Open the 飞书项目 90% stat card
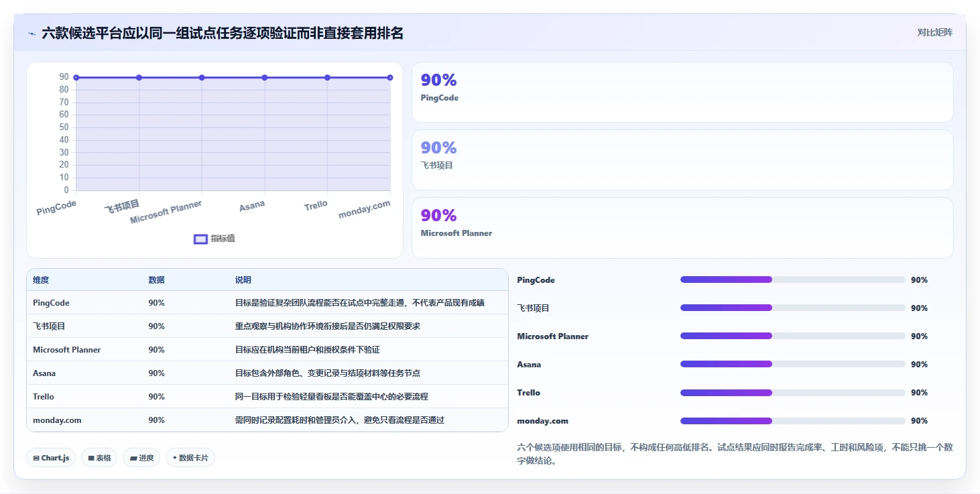 coord(682,160)
